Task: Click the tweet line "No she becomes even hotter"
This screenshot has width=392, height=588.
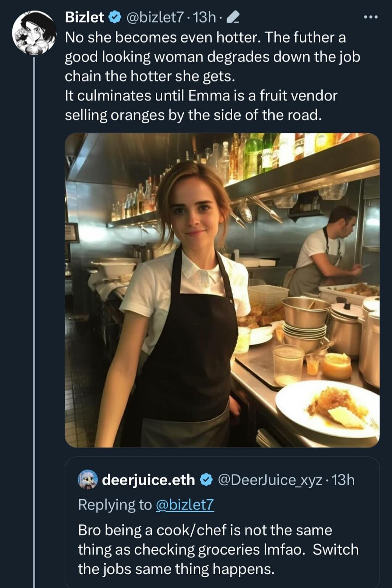Action: [x=162, y=37]
